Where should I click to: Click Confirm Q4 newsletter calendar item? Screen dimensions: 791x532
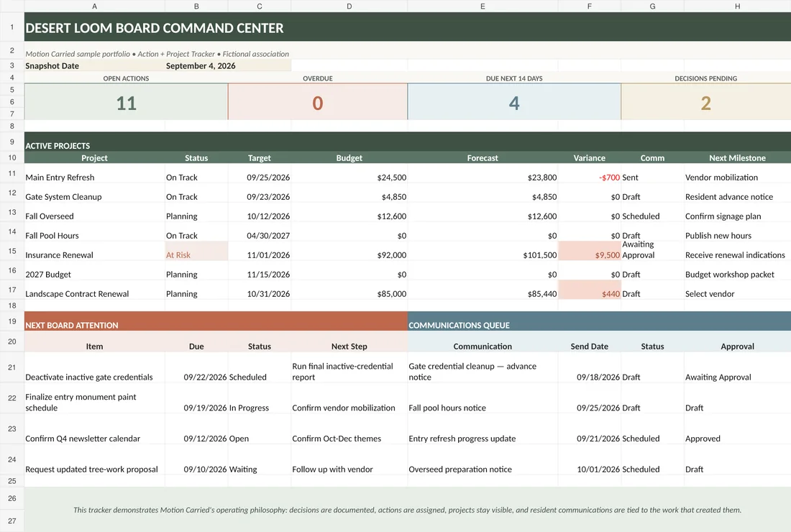(94, 428)
